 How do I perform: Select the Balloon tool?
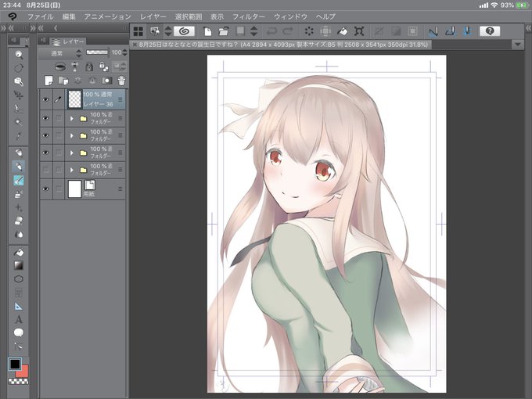19,332
